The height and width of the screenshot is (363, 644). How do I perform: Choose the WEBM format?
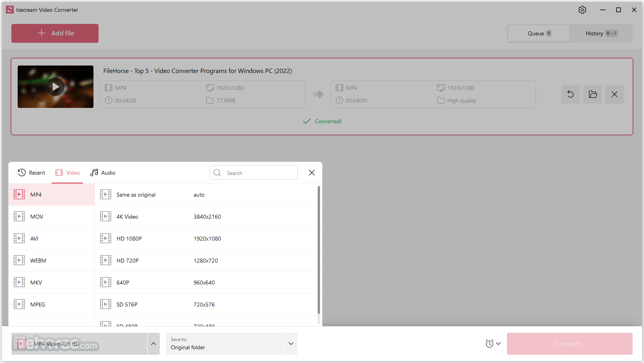pos(52,261)
